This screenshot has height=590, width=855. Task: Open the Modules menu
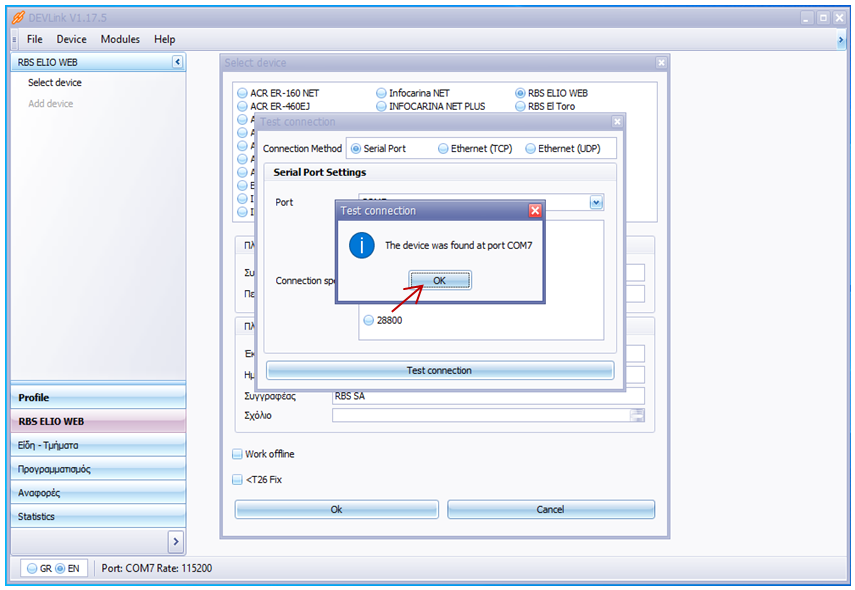pos(120,39)
